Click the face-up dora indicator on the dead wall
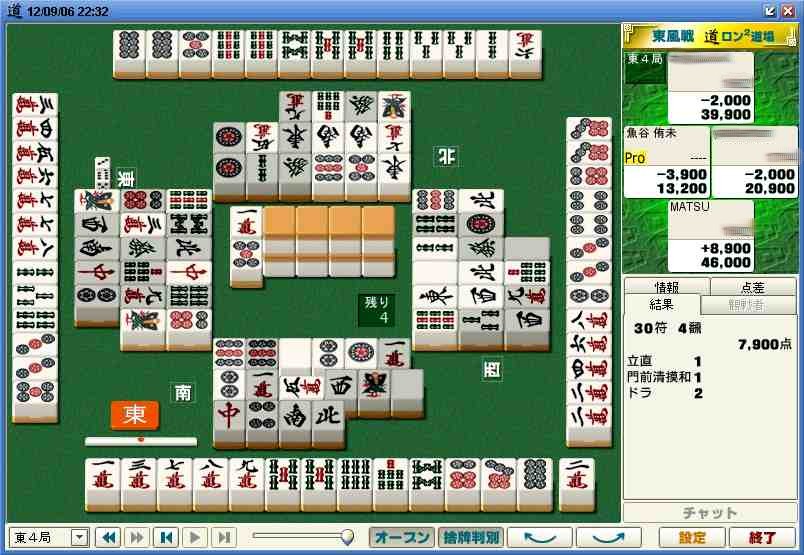The height and width of the screenshot is (555, 804). point(246,223)
